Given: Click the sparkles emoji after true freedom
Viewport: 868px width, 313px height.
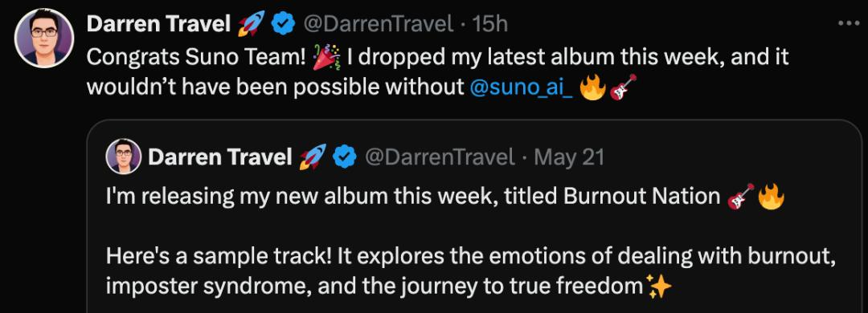Looking at the screenshot, I should [x=659, y=287].
